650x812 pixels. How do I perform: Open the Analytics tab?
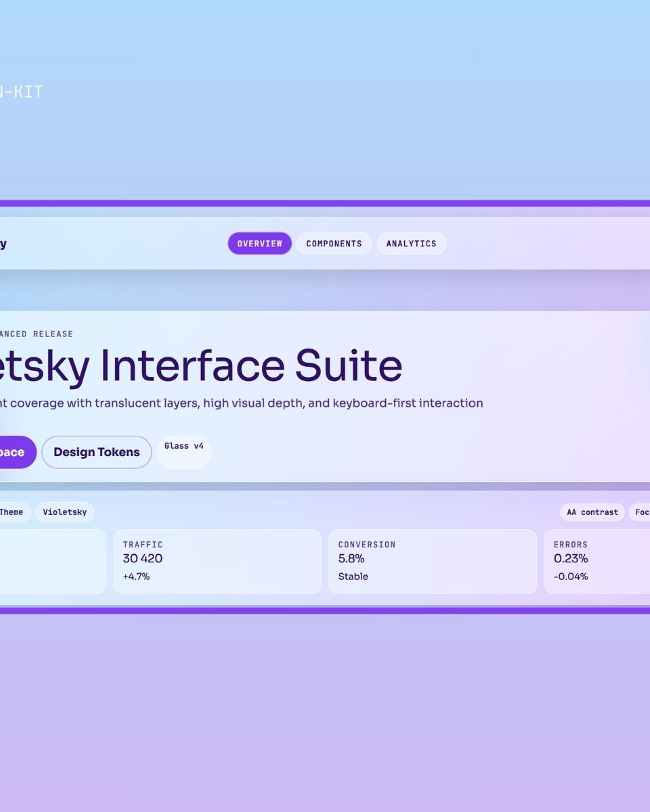412,244
